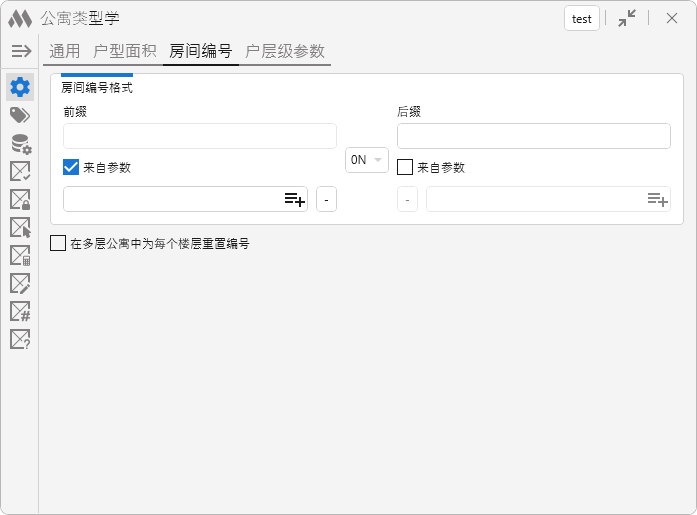
Task: Uncheck prefix 来自参数 checkbox
Action: coord(71,167)
